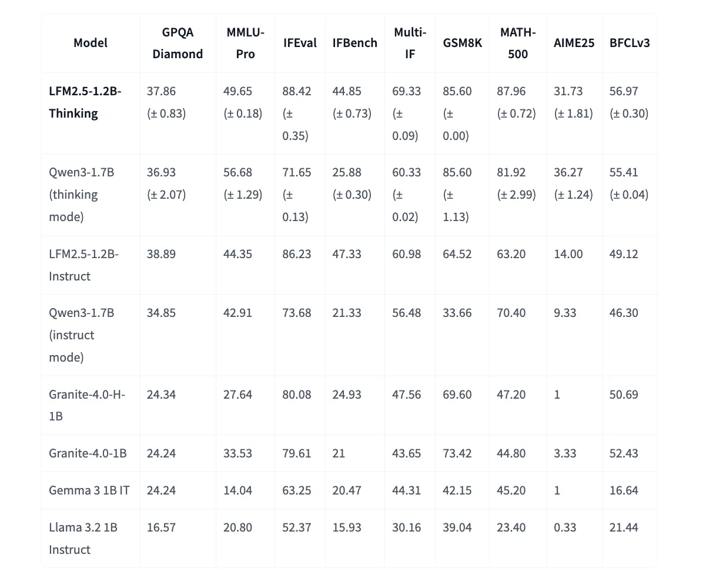Screen dimensions: 716x588
Task: Click the Granite-4.0-H-1B model name
Action: pyautogui.click(x=86, y=405)
